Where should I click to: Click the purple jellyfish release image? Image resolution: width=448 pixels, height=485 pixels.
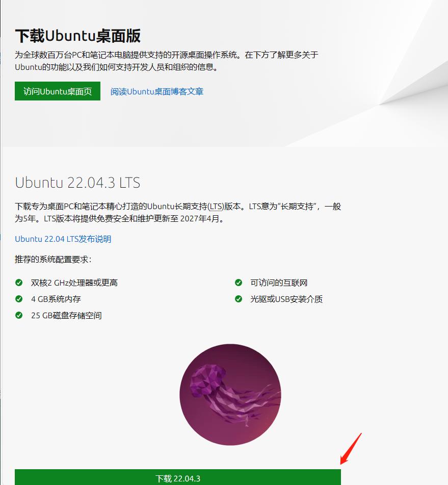click(230, 395)
